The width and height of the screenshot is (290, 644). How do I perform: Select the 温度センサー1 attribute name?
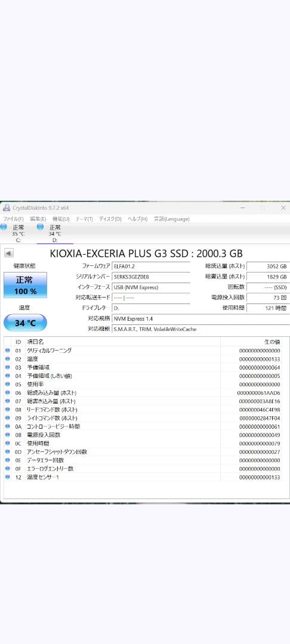pyautogui.click(x=43, y=477)
